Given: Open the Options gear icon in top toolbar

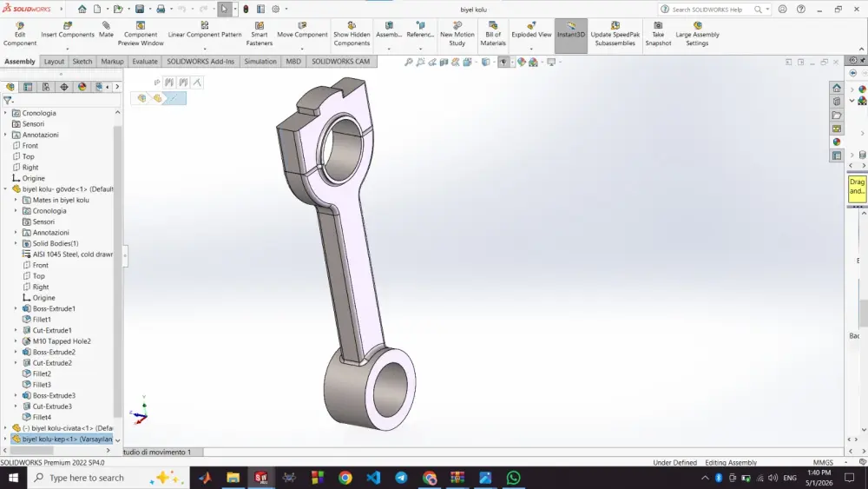Looking at the screenshot, I should coord(276,9).
